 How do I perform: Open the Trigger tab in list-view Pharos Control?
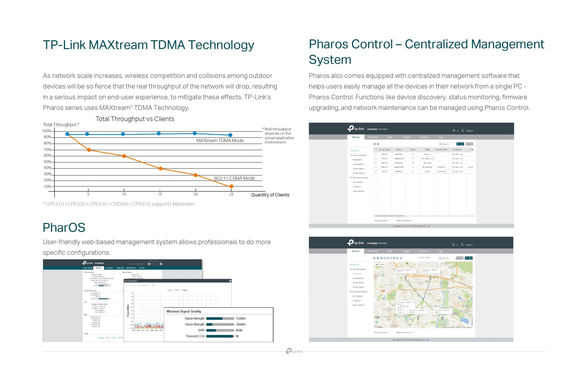407,137
